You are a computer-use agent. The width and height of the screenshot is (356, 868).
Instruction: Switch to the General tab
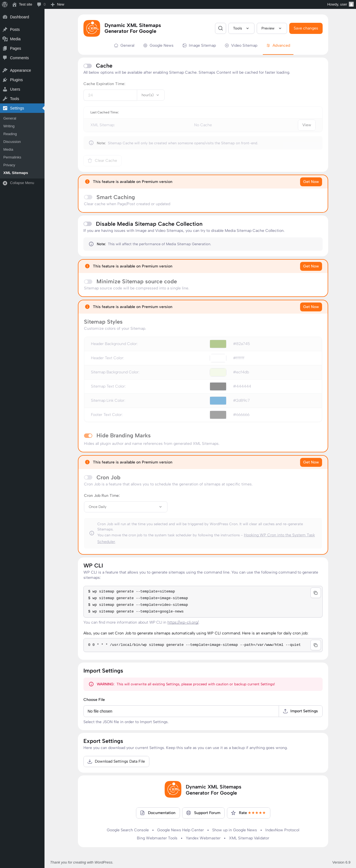pyautogui.click(x=124, y=46)
